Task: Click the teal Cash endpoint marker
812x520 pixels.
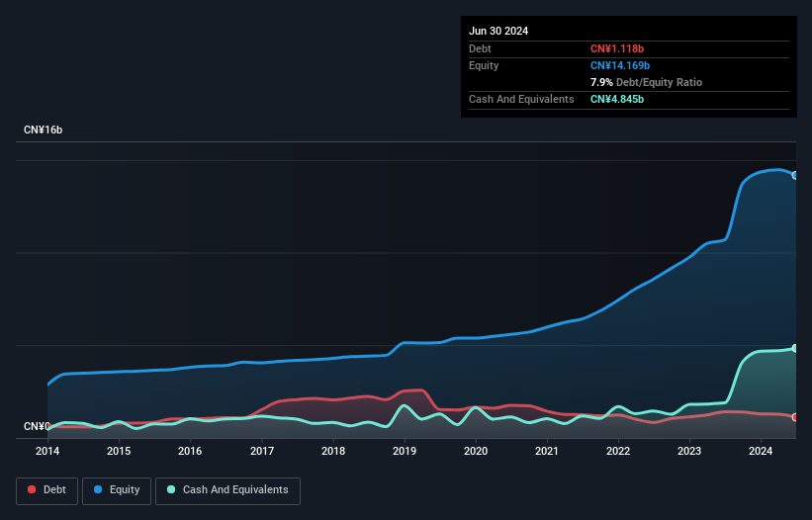Action: [795, 348]
